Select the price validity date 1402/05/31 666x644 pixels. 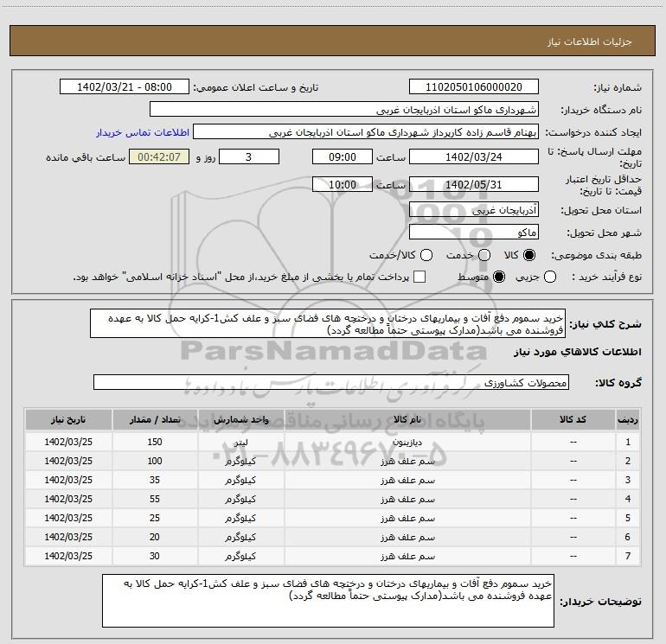pos(474,185)
